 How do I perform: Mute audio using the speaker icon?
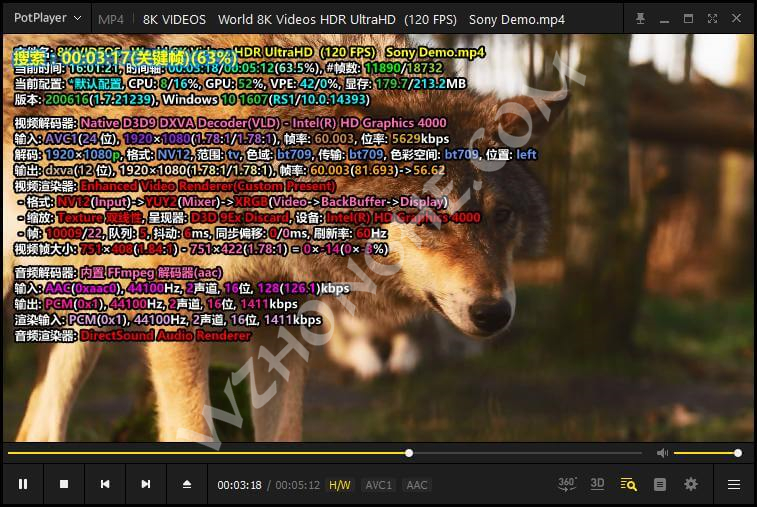point(661,453)
